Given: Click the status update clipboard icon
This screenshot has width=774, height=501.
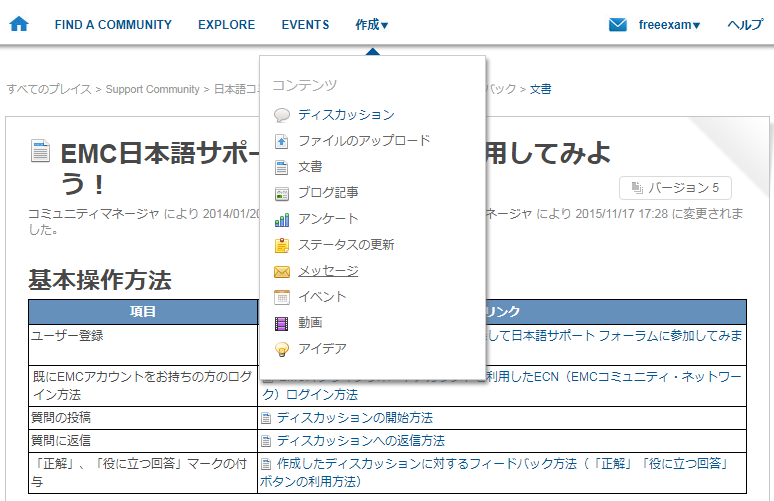Looking at the screenshot, I should 281,245.
